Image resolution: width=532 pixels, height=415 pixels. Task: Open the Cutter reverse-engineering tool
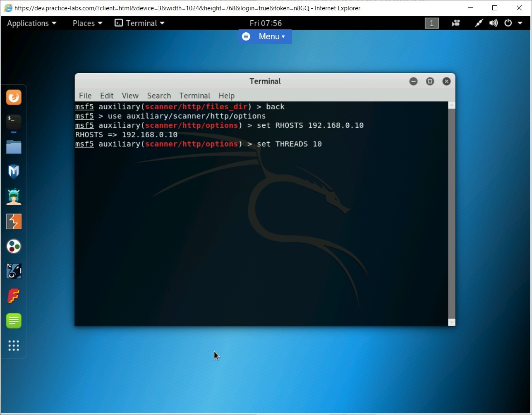(x=14, y=271)
